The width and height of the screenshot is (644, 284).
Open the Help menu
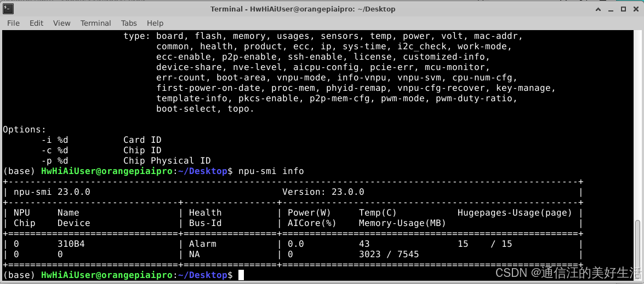tap(155, 23)
